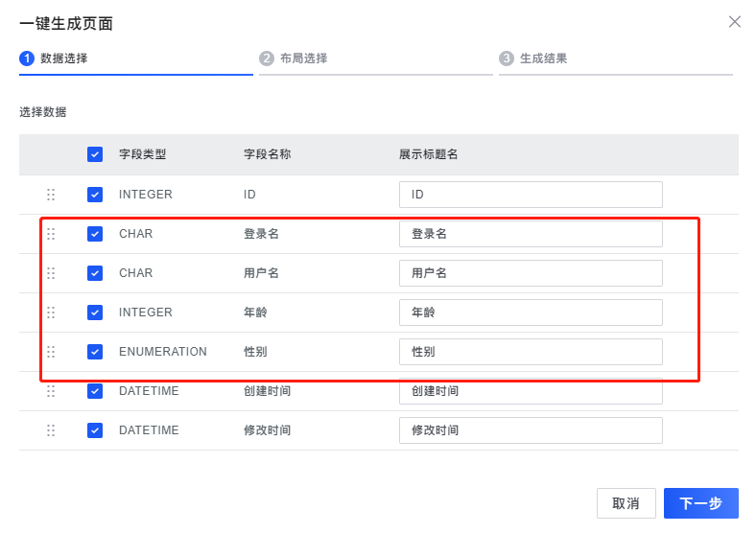This screenshot has width=756, height=533.
Task: Click the 创建时间 display title input
Action: pos(531,391)
